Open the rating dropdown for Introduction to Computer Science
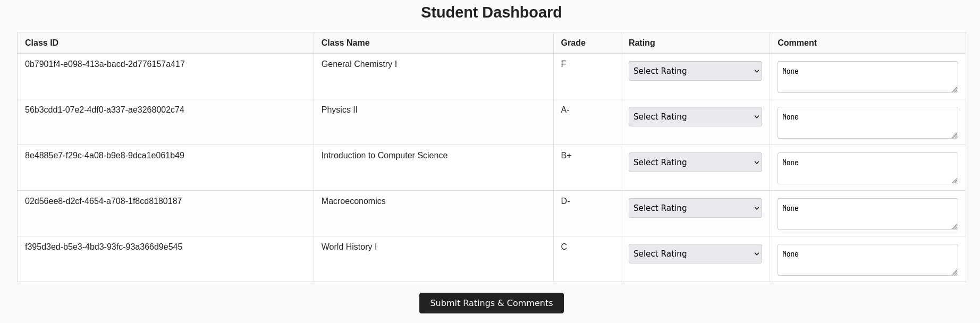Viewport: 980px width, 323px height. (695, 162)
